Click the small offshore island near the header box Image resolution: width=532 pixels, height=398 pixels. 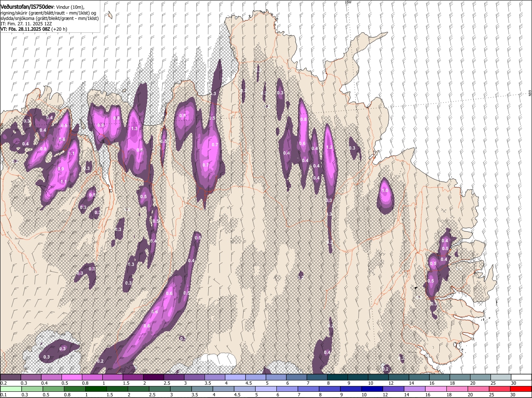(x=109, y=15)
